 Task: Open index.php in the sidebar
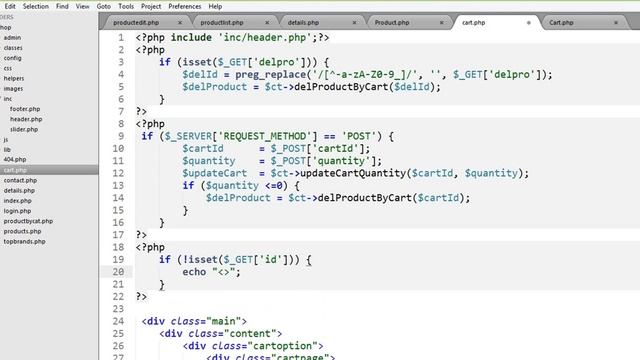18,201
